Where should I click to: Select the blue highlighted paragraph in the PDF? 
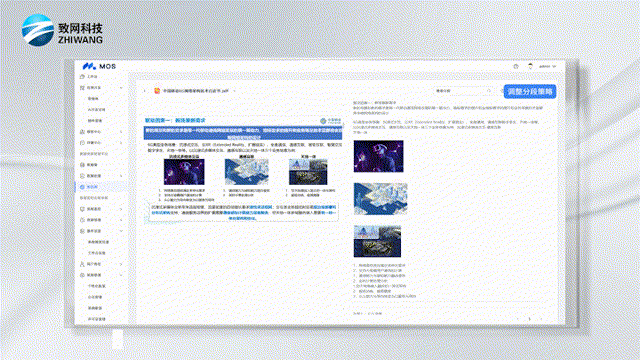click(x=243, y=133)
